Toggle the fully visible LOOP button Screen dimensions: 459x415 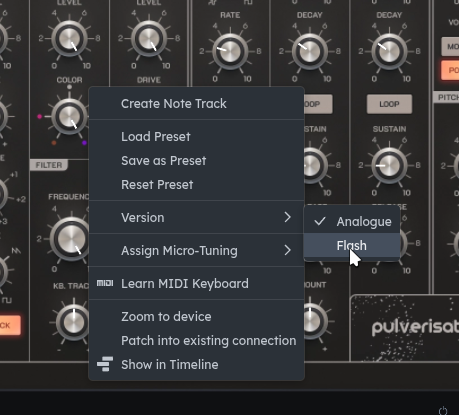point(389,104)
